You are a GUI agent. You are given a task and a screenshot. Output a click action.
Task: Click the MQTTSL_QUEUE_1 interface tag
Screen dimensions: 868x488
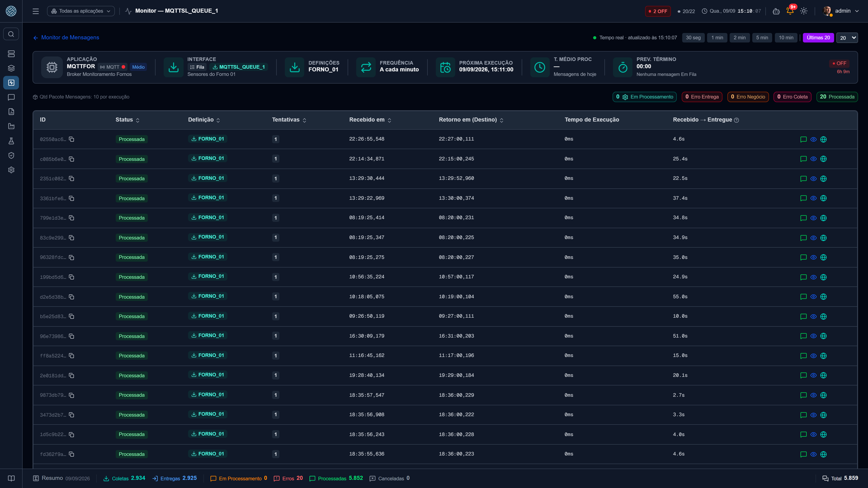pyautogui.click(x=238, y=67)
